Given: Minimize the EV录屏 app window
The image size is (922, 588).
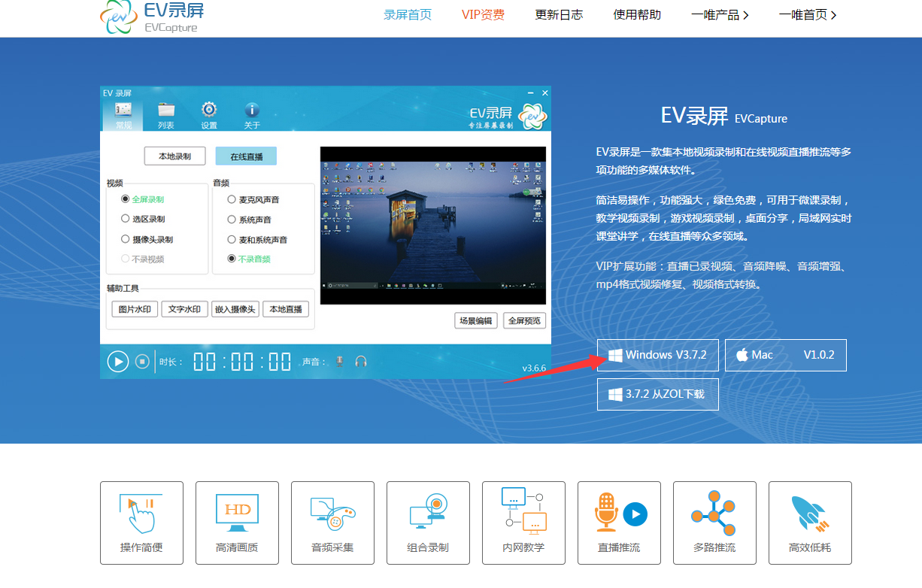Looking at the screenshot, I should [x=531, y=92].
